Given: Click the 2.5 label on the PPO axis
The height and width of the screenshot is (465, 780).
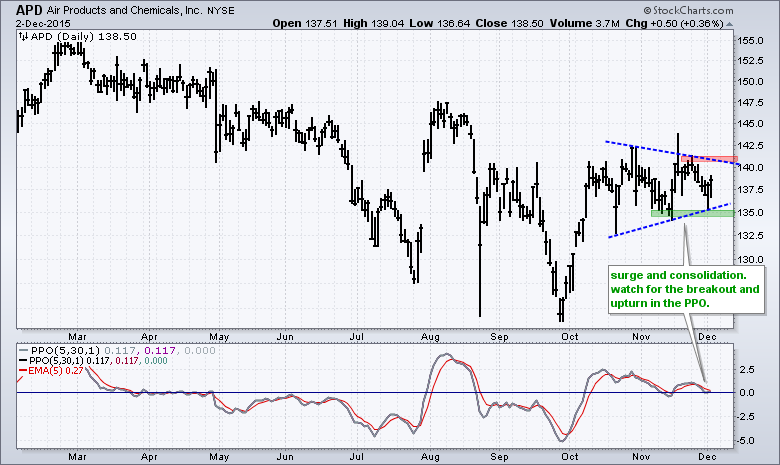Looking at the screenshot, I should (747, 370).
